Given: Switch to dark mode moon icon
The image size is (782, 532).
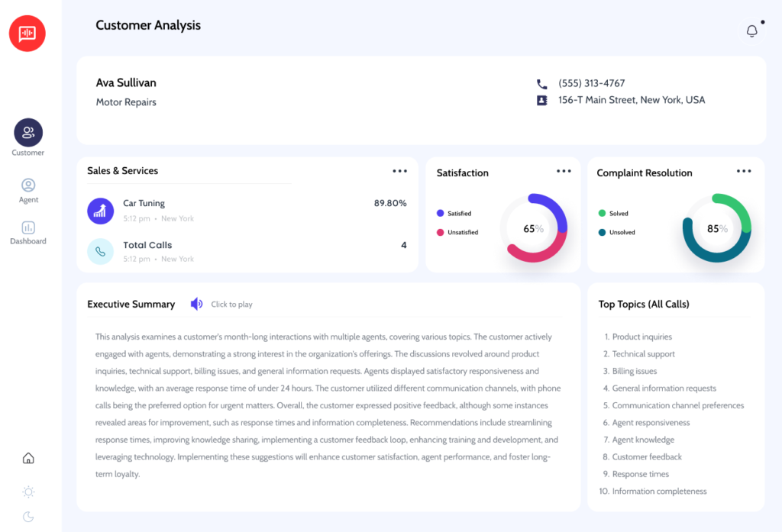Looking at the screenshot, I should tap(28, 517).
